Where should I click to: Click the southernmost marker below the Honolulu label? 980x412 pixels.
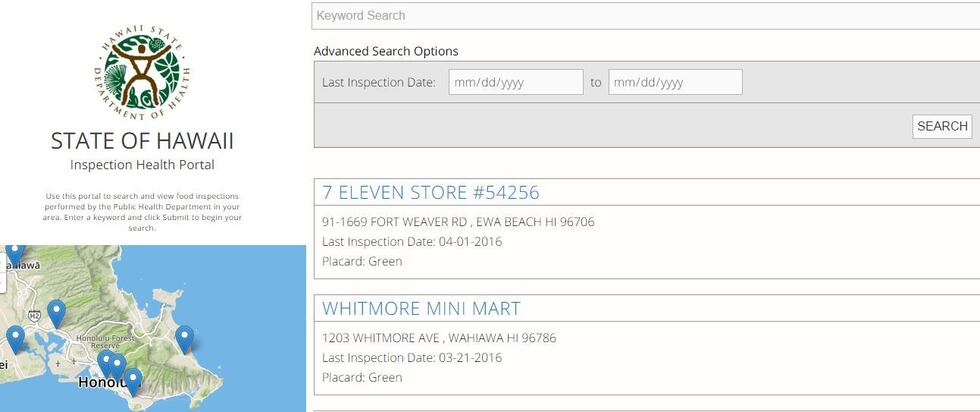133,380
